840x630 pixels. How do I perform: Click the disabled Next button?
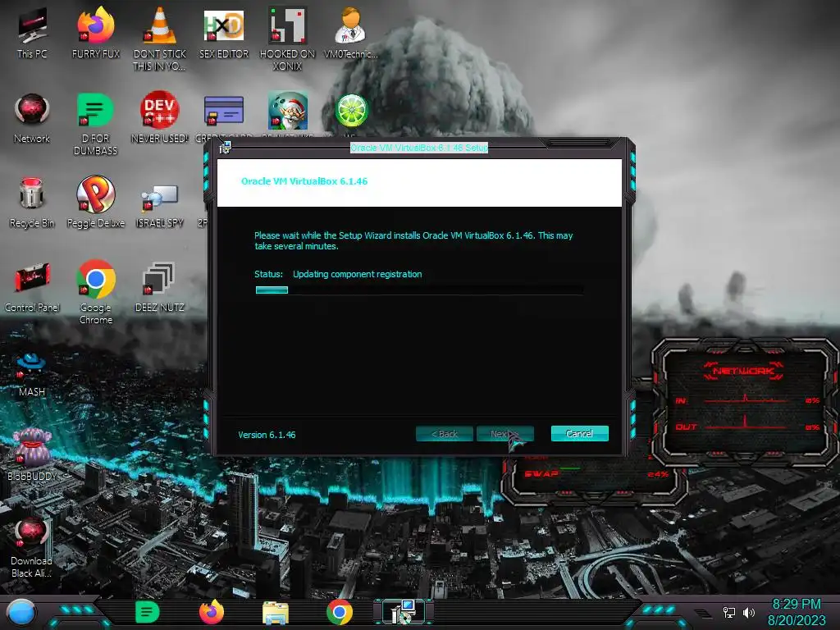505,433
